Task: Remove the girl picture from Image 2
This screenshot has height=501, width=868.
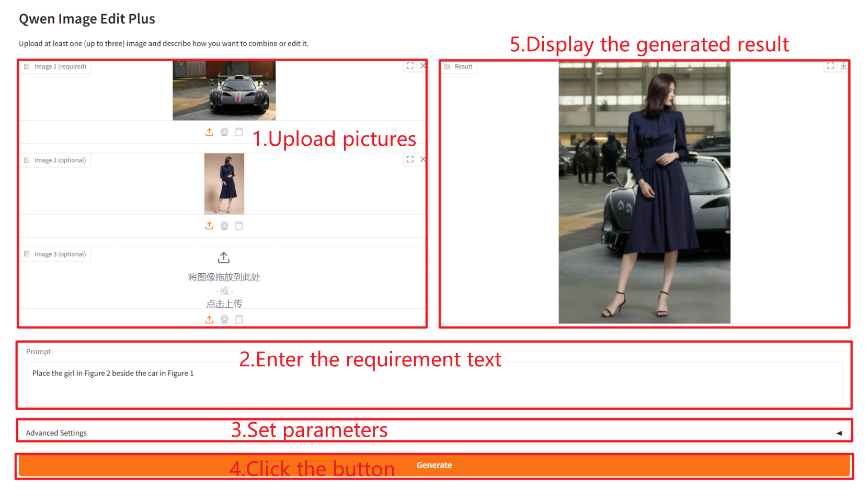Action: click(422, 159)
